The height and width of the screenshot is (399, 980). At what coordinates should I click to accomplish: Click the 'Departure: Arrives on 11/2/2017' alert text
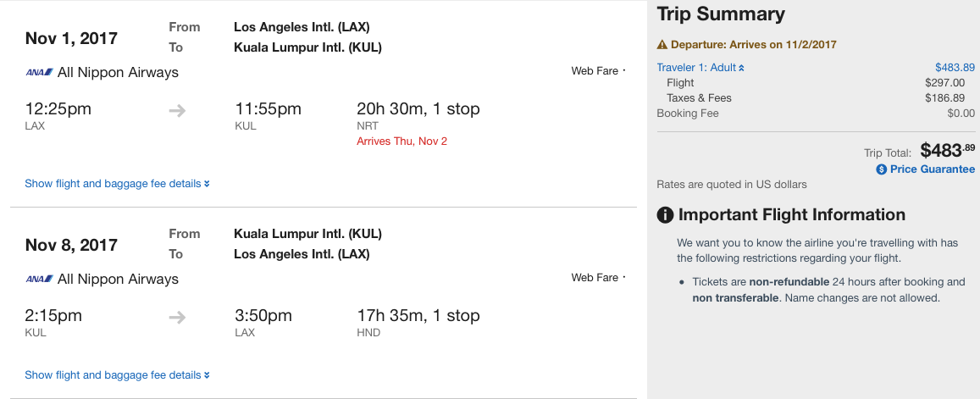[x=754, y=45]
